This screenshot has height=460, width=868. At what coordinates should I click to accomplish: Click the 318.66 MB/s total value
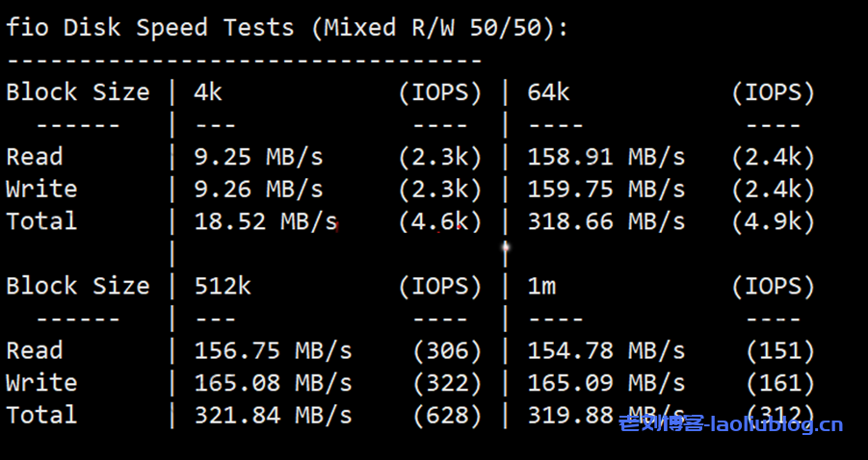click(606, 221)
